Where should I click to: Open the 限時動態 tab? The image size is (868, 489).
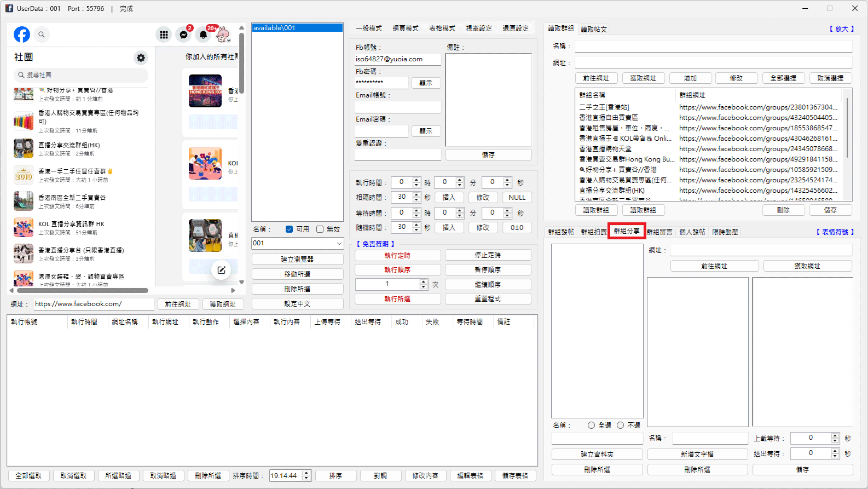725,232
